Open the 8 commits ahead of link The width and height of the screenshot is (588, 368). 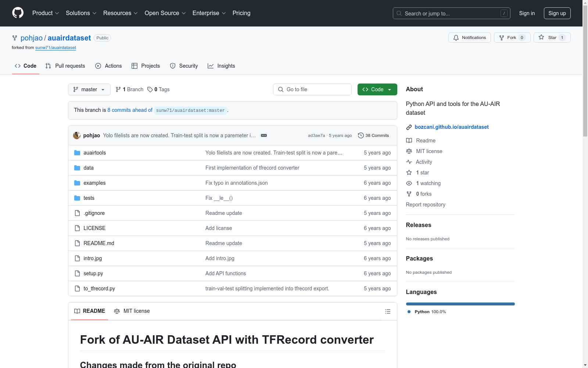coord(130,110)
